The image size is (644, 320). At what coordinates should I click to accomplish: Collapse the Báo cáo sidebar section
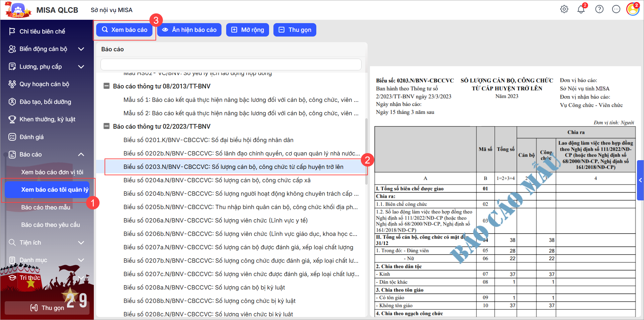[x=81, y=154]
